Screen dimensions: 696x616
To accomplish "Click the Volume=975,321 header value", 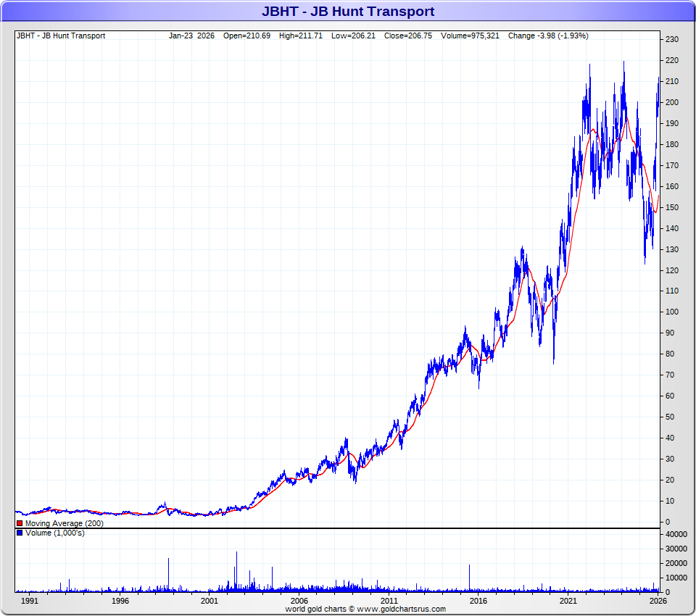I will 468,36.
